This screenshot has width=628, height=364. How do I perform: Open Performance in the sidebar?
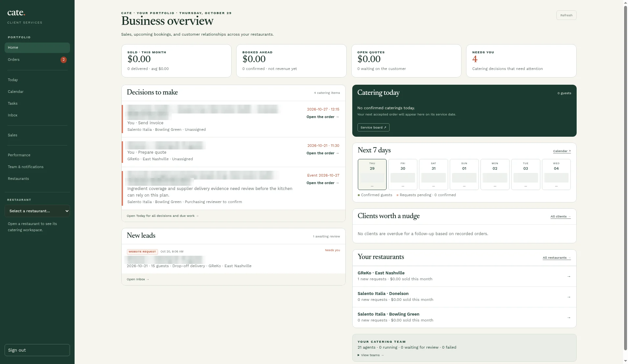coord(37,155)
